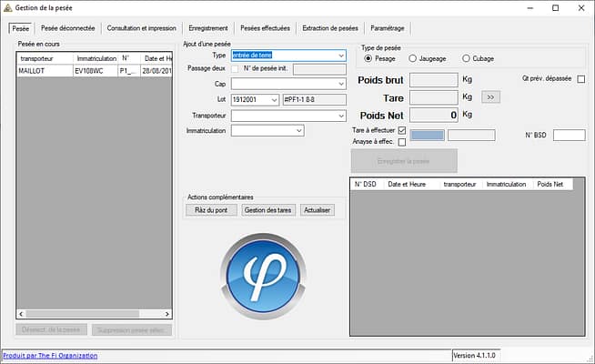Toggle the Tare à effectuer checkbox

[401, 131]
